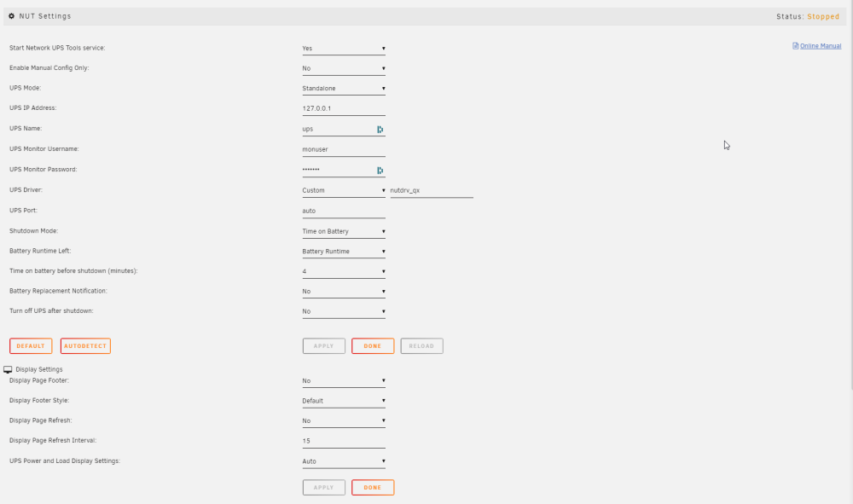Click the page vertical scrollbar on the right
853x504 pixels.
point(850,196)
